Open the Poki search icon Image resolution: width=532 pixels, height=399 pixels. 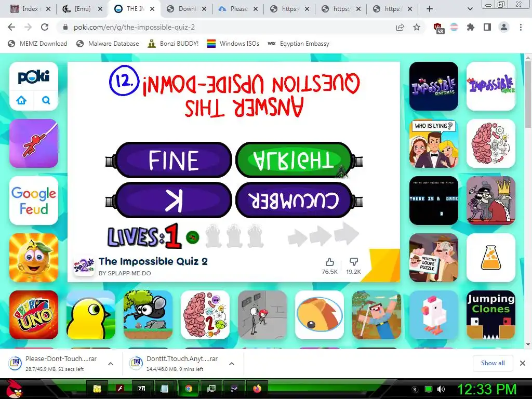click(46, 100)
